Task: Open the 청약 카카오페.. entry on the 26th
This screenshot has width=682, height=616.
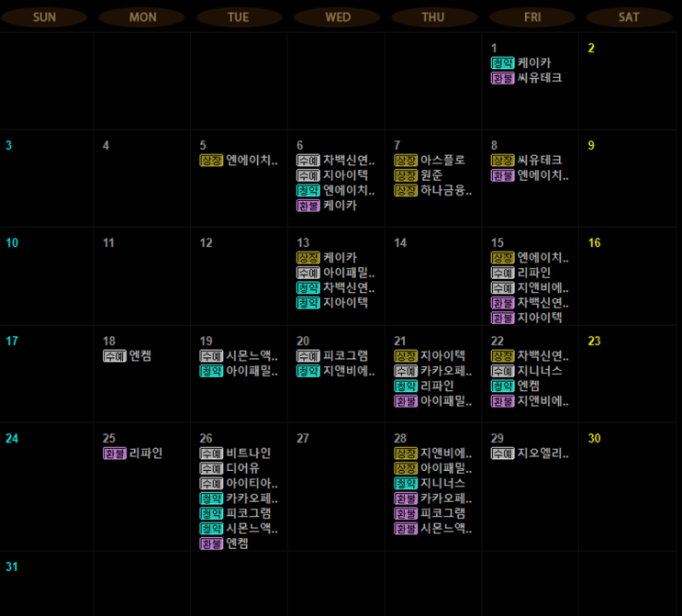Action: pyautogui.click(x=239, y=498)
